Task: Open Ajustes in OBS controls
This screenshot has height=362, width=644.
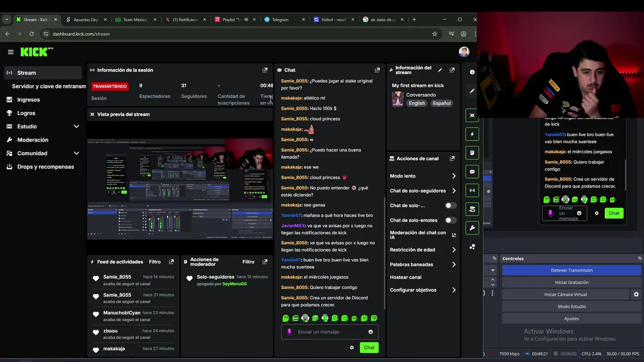Action: pos(572,319)
